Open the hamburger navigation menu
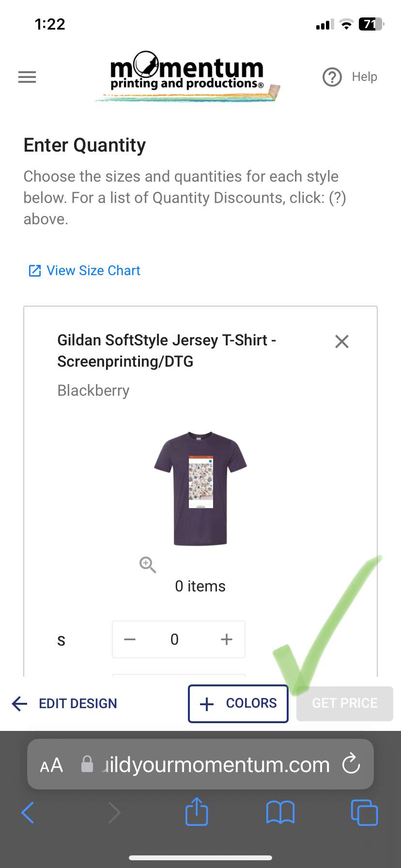 click(27, 77)
